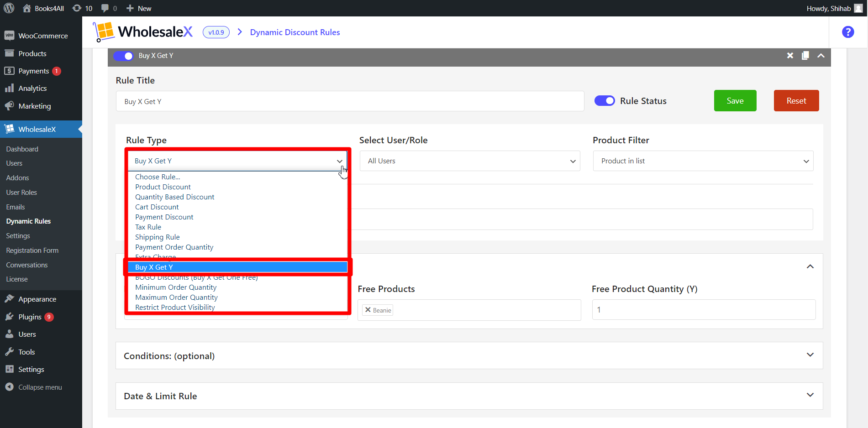
Task: Open the Product Filter dropdown
Action: pos(703,161)
